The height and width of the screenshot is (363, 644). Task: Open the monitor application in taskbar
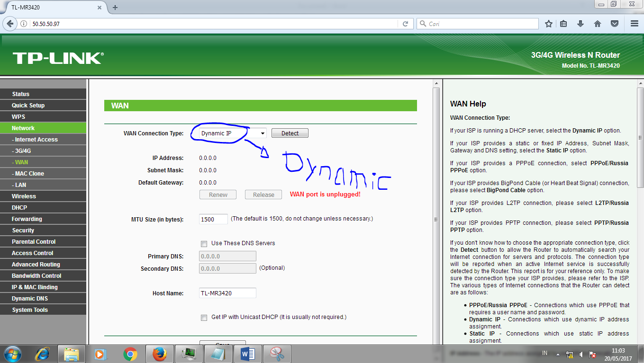pyautogui.click(x=189, y=354)
